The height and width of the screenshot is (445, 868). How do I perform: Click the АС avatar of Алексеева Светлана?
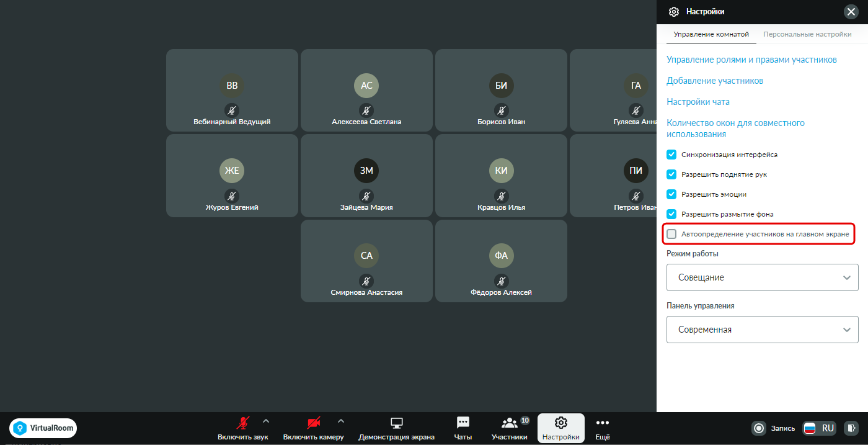[366, 86]
